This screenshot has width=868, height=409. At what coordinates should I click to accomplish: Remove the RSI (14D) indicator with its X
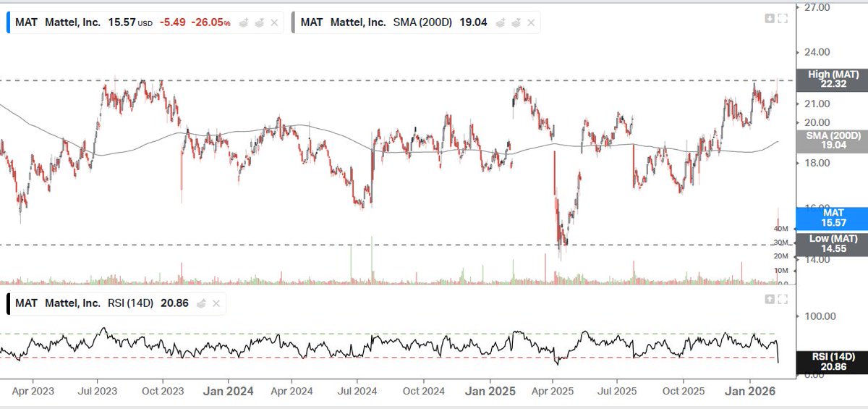coord(216,303)
